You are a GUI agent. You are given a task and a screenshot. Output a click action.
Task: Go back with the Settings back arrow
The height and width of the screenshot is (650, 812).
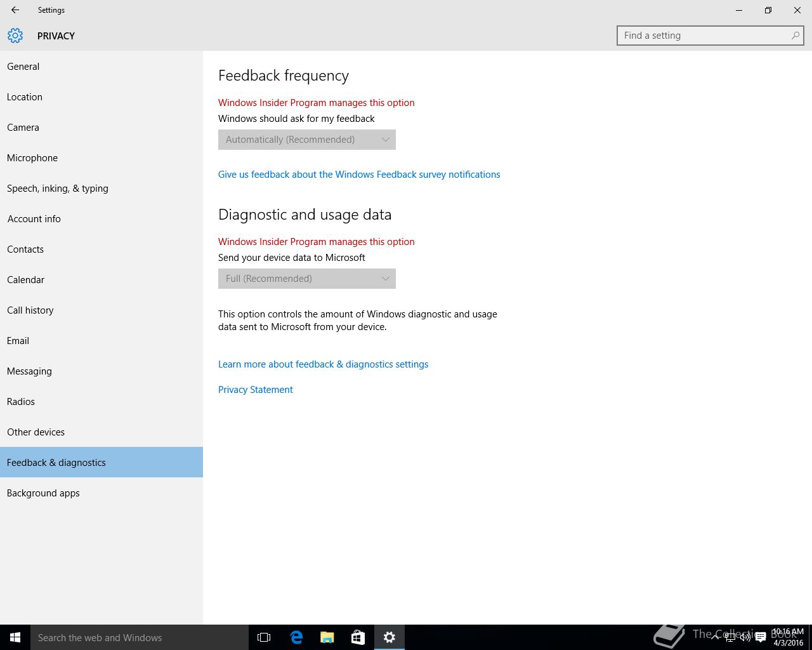coord(15,10)
